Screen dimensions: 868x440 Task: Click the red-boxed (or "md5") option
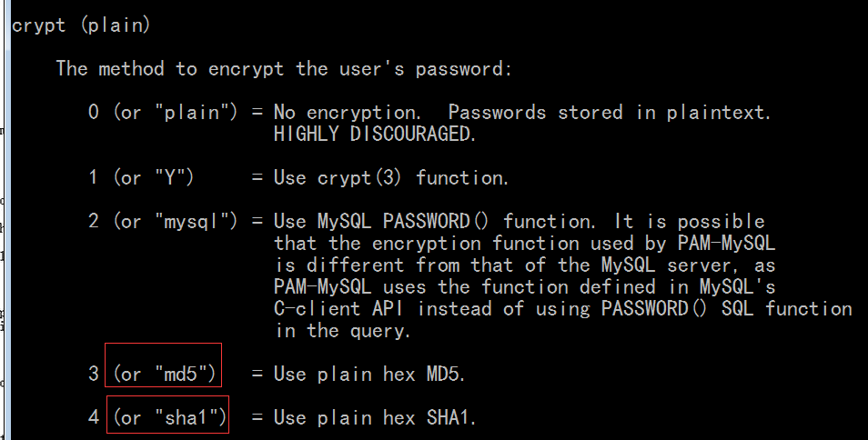pyautogui.click(x=164, y=375)
